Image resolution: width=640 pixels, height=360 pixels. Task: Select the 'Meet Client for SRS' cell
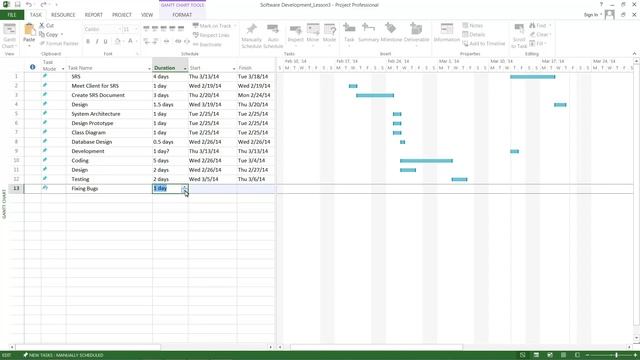tap(109, 86)
